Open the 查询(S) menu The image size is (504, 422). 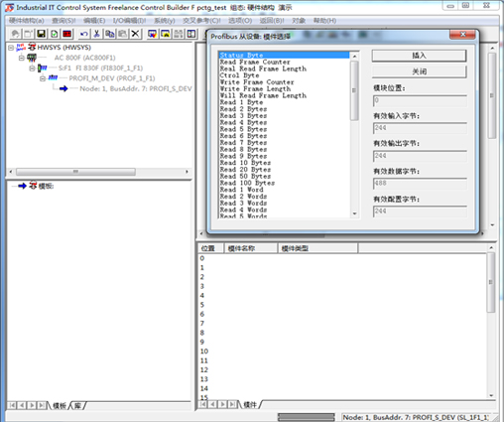(63, 21)
